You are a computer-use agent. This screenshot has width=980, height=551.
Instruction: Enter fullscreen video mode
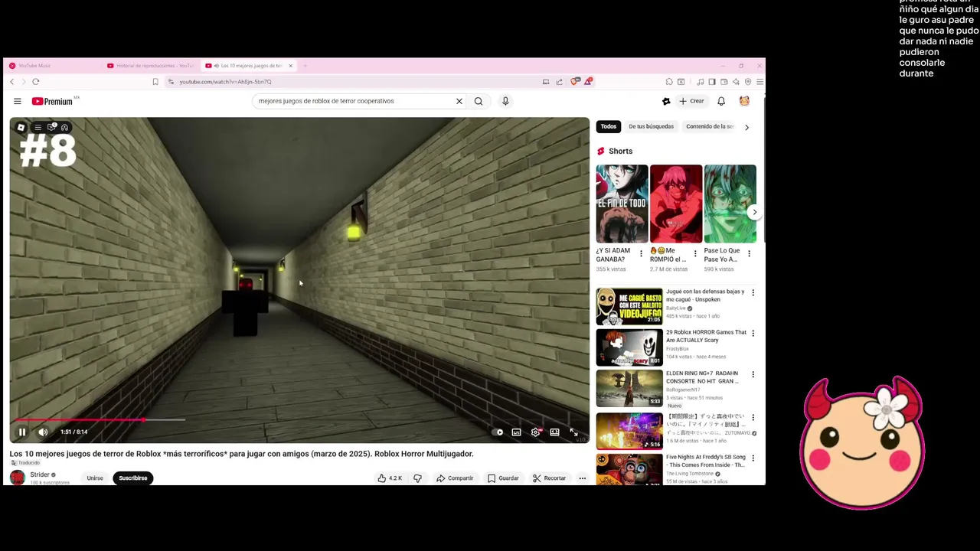573,432
